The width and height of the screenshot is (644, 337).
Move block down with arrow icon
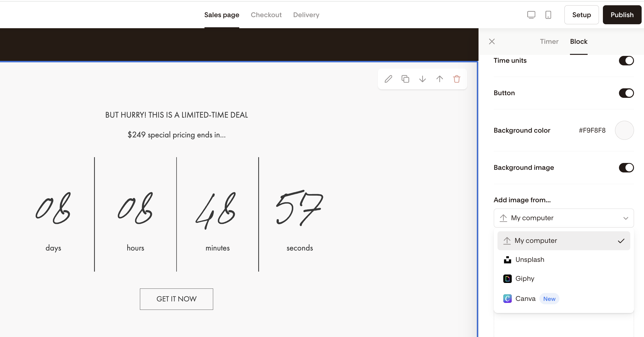coord(422,79)
